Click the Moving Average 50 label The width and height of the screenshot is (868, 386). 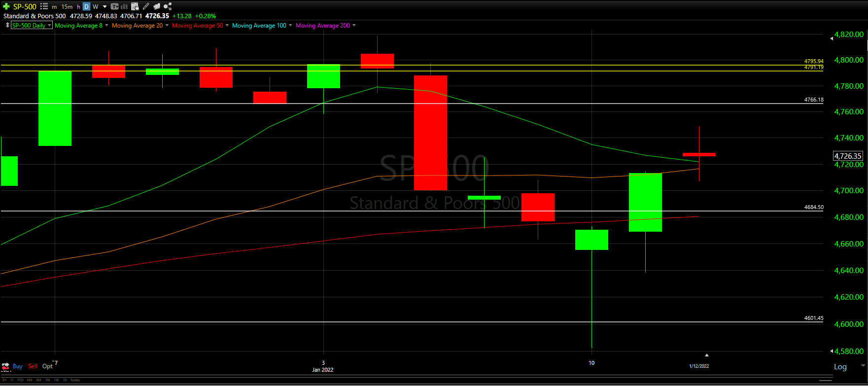coord(197,26)
